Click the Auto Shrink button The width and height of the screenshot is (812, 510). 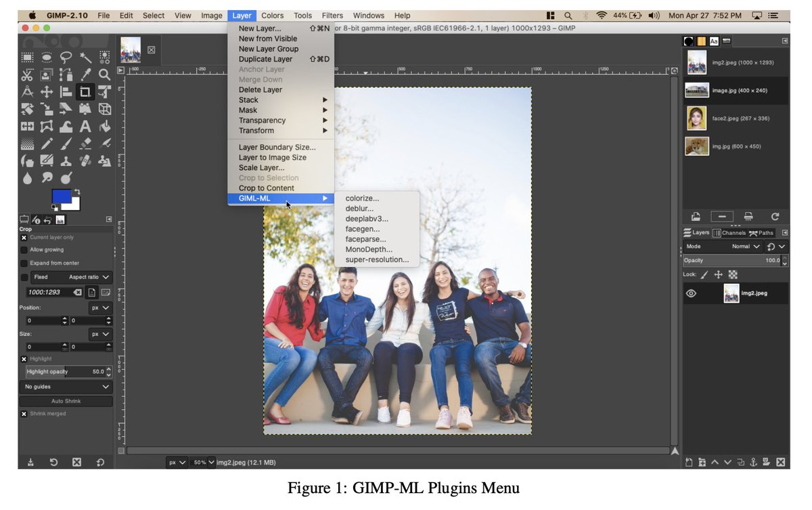click(x=66, y=401)
